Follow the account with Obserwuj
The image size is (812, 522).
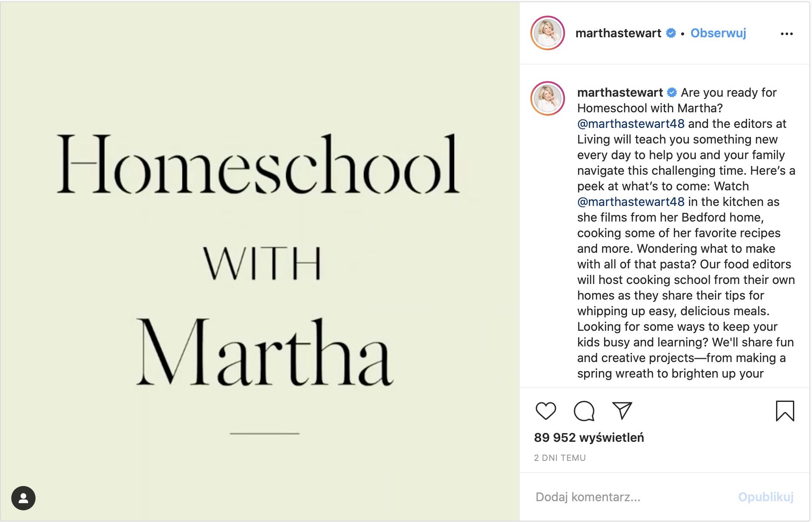tap(718, 33)
